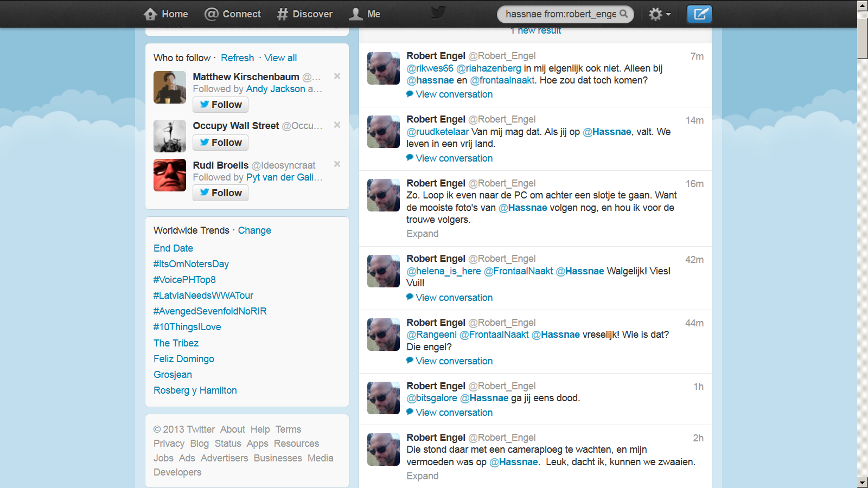Open the 7m timestamp of the first tweet
The image size is (868, 488).
click(697, 56)
